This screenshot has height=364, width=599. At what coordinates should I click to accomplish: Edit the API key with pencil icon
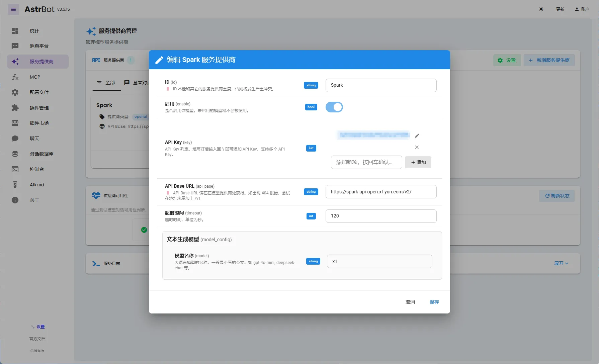[x=417, y=136]
